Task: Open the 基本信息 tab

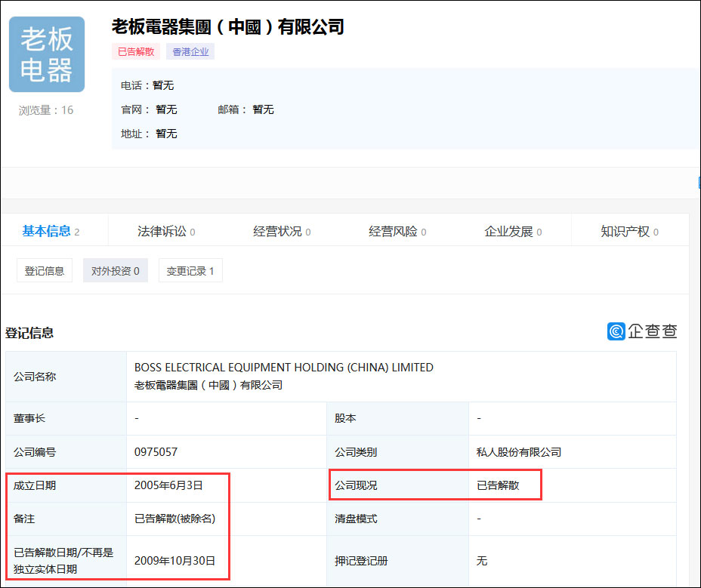Action: tap(51, 231)
